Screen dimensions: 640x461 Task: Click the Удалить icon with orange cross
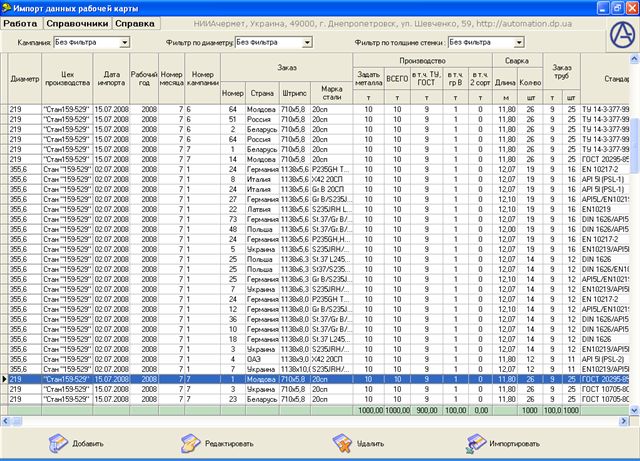(342, 443)
